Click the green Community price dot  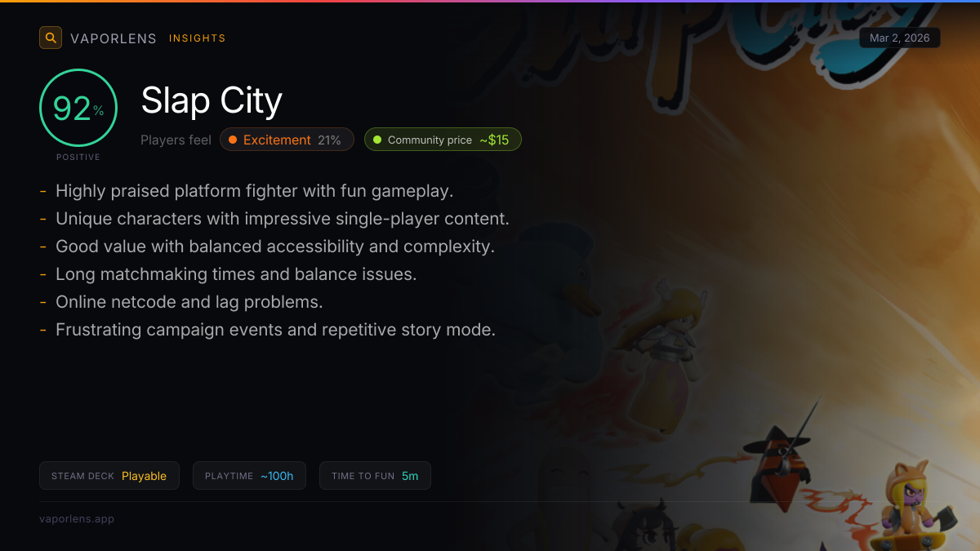(x=377, y=140)
